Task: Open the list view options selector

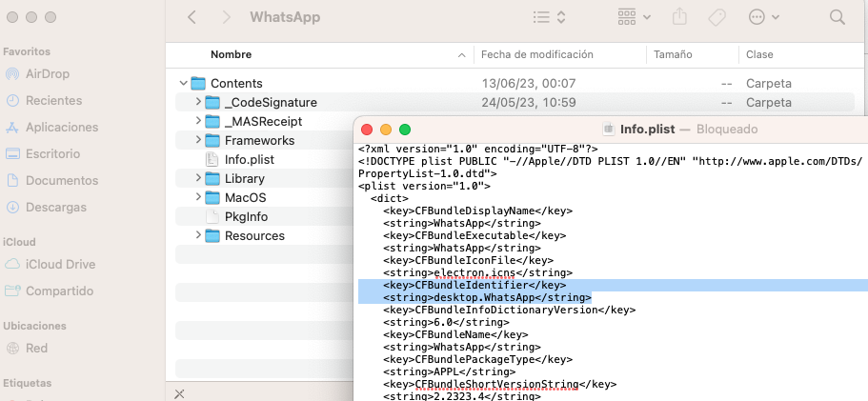Action: [x=549, y=17]
